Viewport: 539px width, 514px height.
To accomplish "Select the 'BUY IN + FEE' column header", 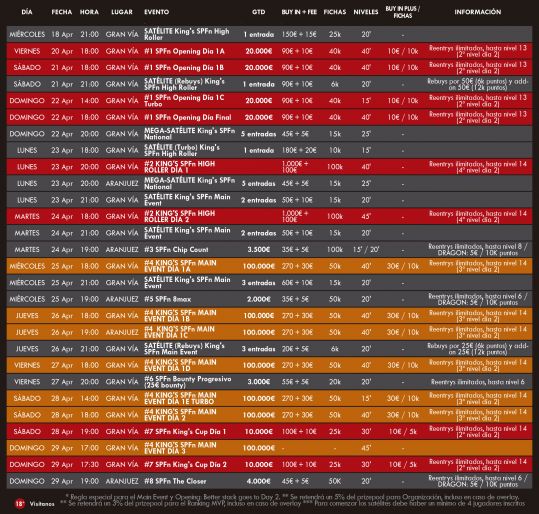I will tap(299, 12).
